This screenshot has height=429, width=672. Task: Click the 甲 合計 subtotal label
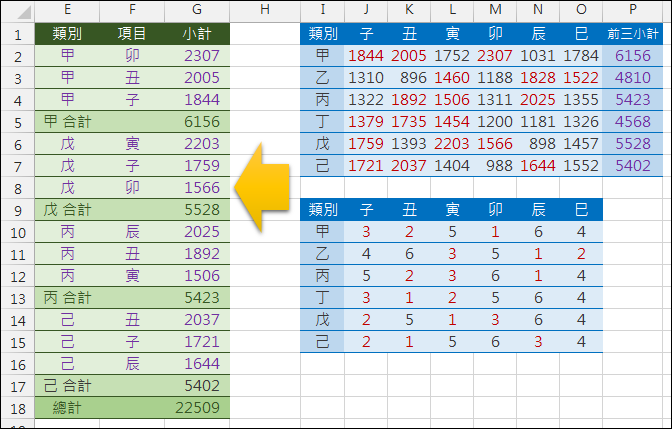tap(67, 122)
